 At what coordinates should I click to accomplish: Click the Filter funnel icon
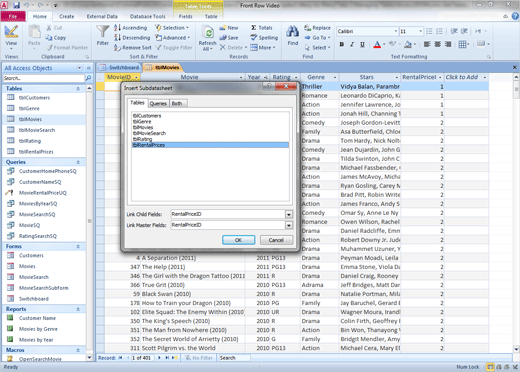point(102,32)
